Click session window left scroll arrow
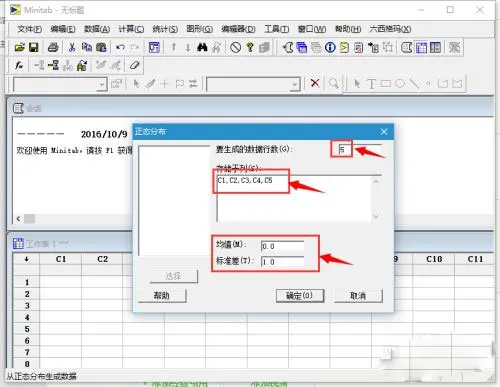Image resolution: width=500 pixels, height=387 pixels. pyautogui.click(x=18, y=219)
